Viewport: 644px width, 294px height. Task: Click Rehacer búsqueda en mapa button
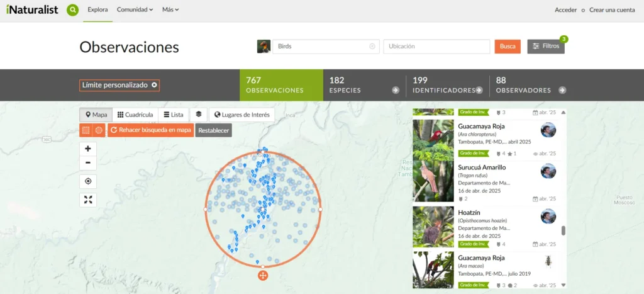150,130
